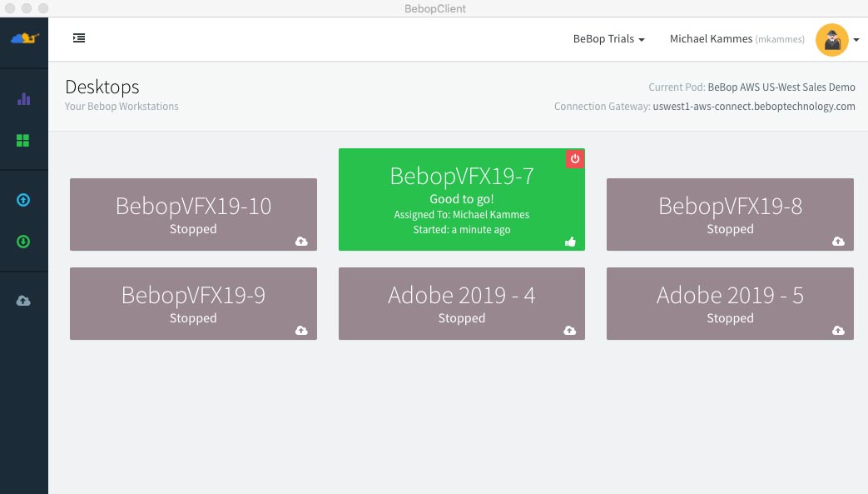This screenshot has width=868, height=494.
Task: Click cloud icon on BebopVFX19-8 card
Action: pos(838,242)
